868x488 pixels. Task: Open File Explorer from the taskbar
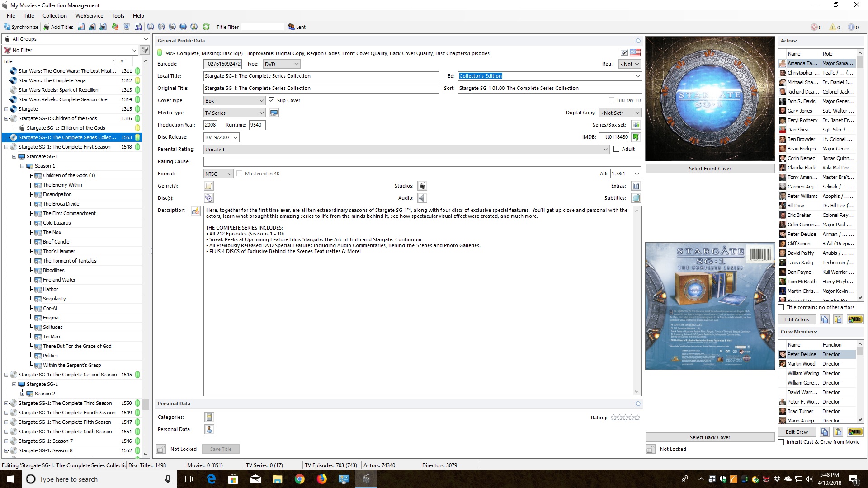click(x=277, y=479)
